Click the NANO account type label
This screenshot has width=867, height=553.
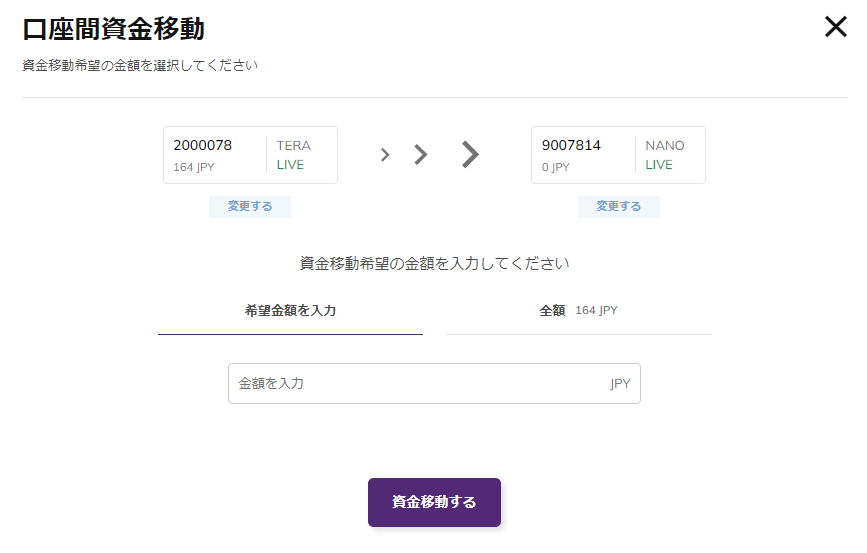click(x=665, y=145)
